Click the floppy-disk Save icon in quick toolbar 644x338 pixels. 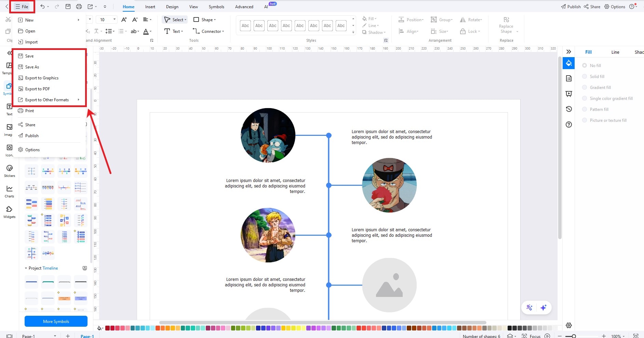68,6
